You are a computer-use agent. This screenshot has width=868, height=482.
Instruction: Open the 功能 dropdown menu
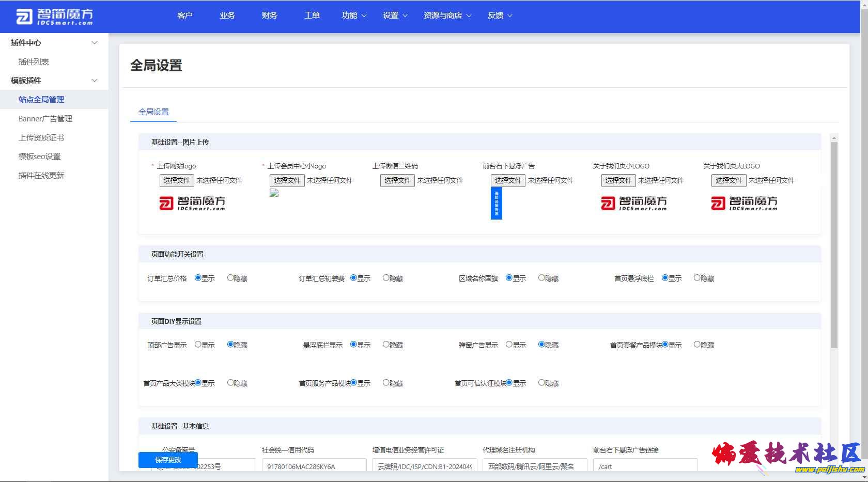(x=354, y=15)
